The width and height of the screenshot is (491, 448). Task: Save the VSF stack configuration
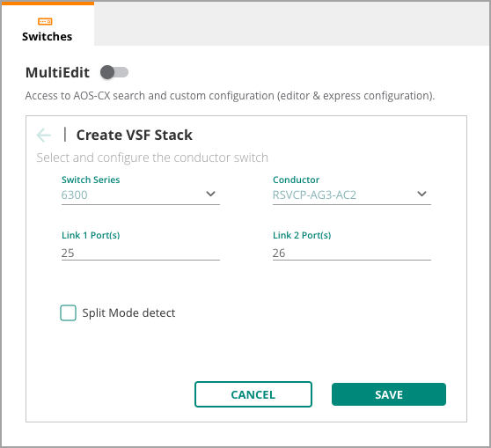pyautogui.click(x=389, y=394)
